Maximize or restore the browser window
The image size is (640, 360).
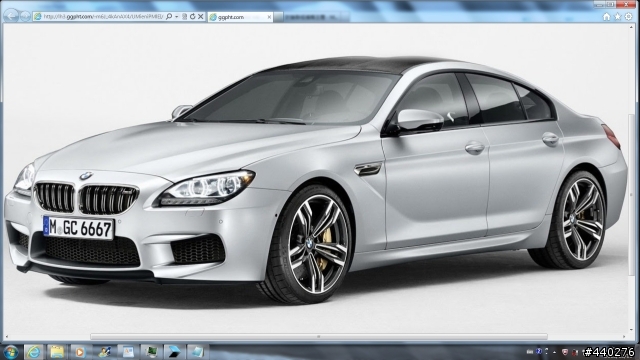pos(610,4)
